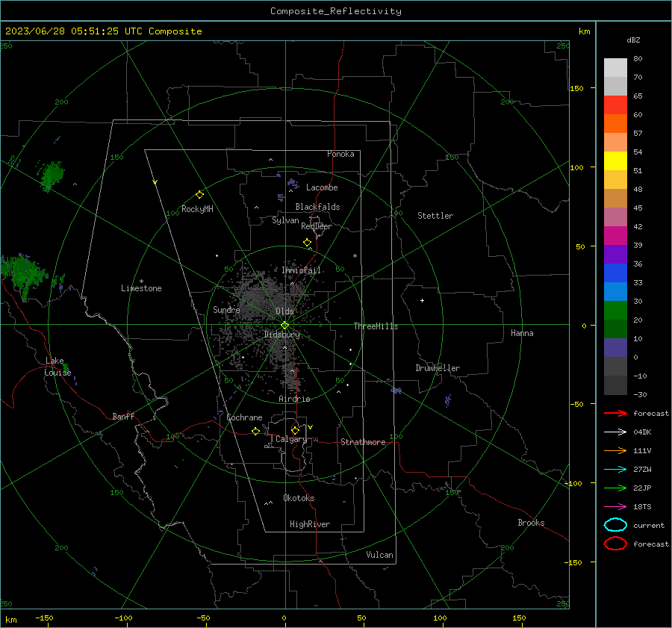The height and width of the screenshot is (628, 672).
Task: Click the HighRiver label
Action: (x=310, y=524)
